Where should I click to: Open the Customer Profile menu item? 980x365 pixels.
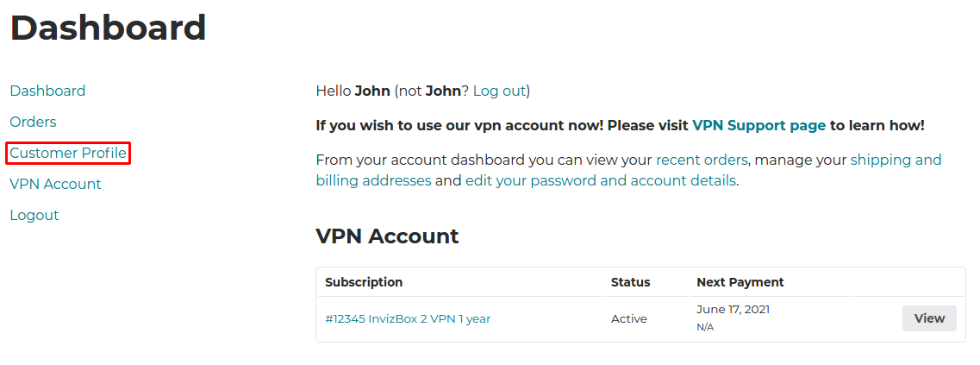pyautogui.click(x=68, y=154)
